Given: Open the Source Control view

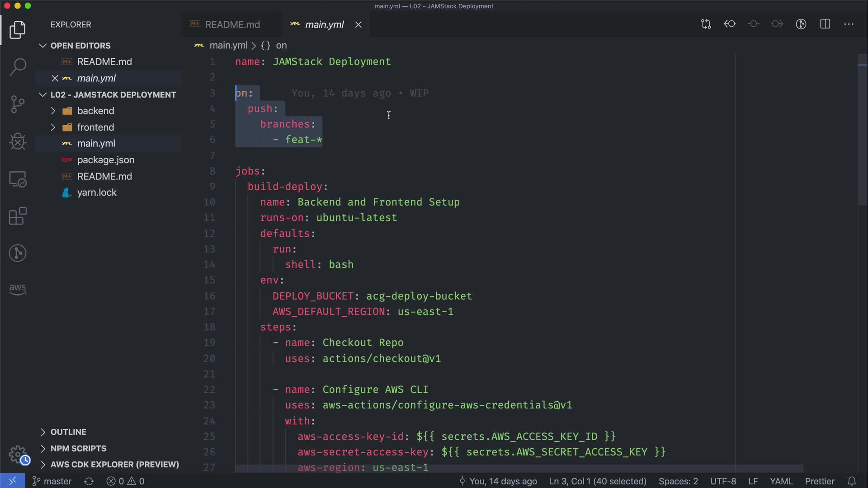Looking at the screenshot, I should tap(18, 104).
